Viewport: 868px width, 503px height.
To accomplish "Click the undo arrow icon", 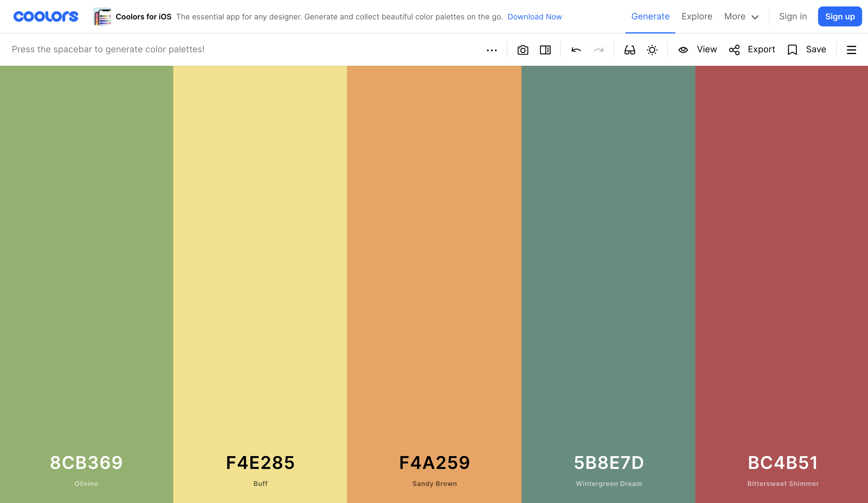I will pyautogui.click(x=576, y=50).
